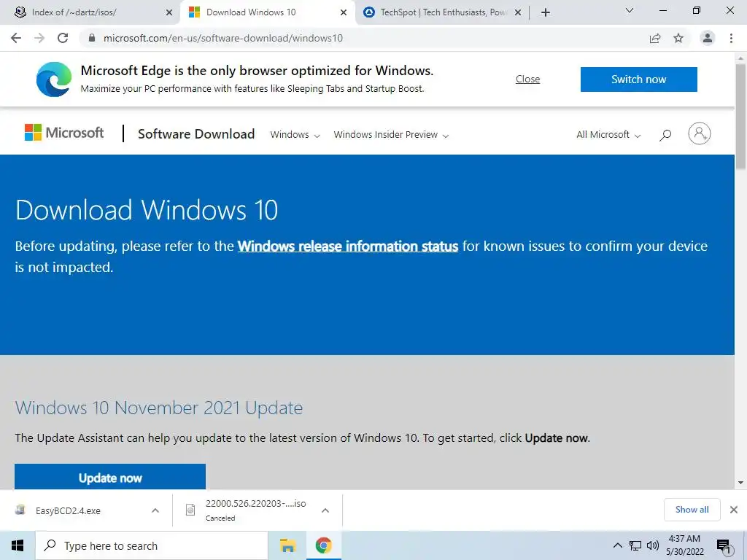Expand Windows Insider Preview menu
This screenshot has width=747, height=560.
(391, 135)
